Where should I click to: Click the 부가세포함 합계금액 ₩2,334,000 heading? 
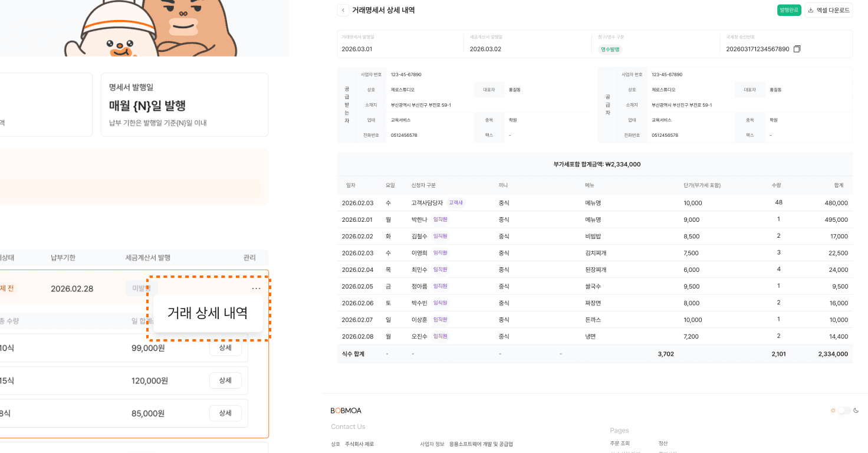tap(597, 165)
